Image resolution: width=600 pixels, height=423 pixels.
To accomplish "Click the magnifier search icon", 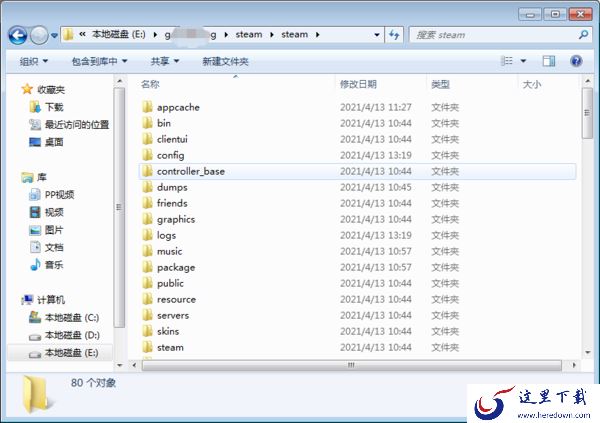I will (584, 35).
